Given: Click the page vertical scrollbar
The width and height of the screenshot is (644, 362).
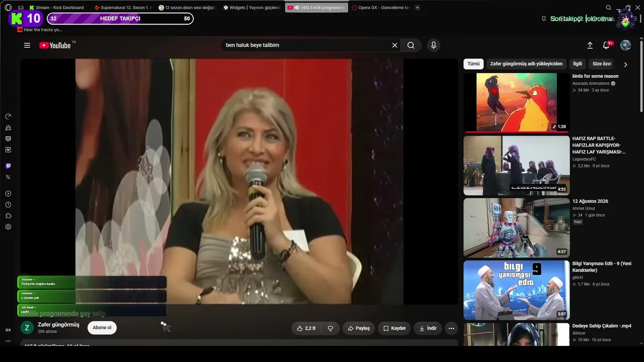Looking at the screenshot, I should [x=641, y=75].
